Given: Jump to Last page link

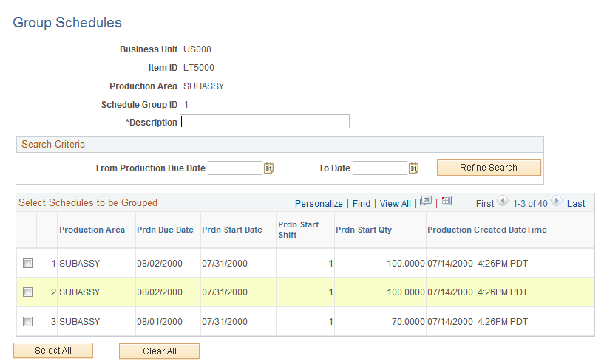Looking at the screenshot, I should point(576,204).
